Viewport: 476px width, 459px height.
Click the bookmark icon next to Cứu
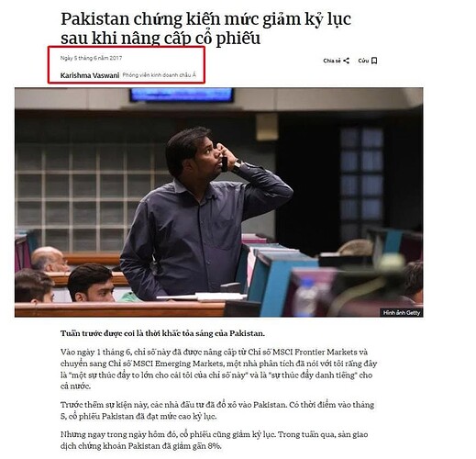point(374,61)
